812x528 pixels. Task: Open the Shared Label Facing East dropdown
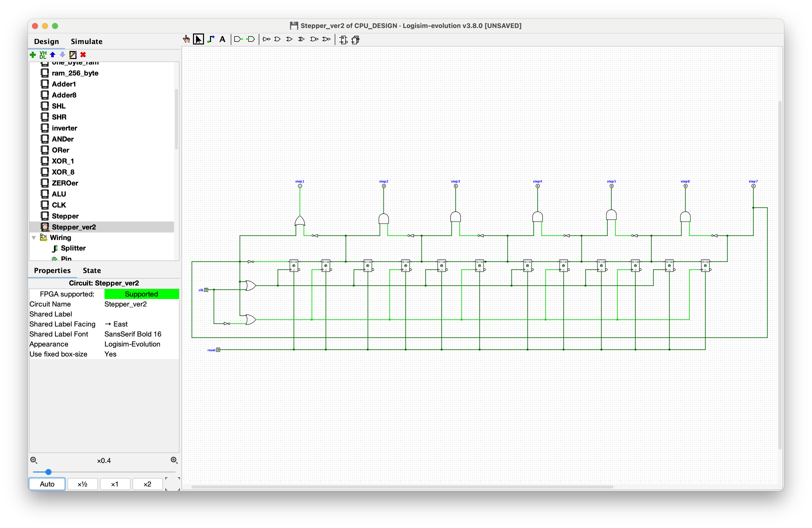[x=141, y=324]
